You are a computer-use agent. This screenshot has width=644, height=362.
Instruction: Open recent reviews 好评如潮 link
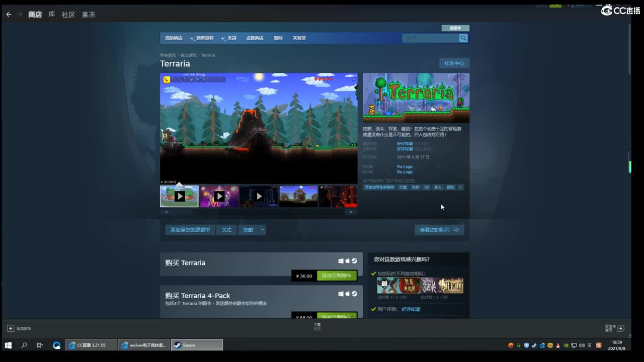point(405,144)
